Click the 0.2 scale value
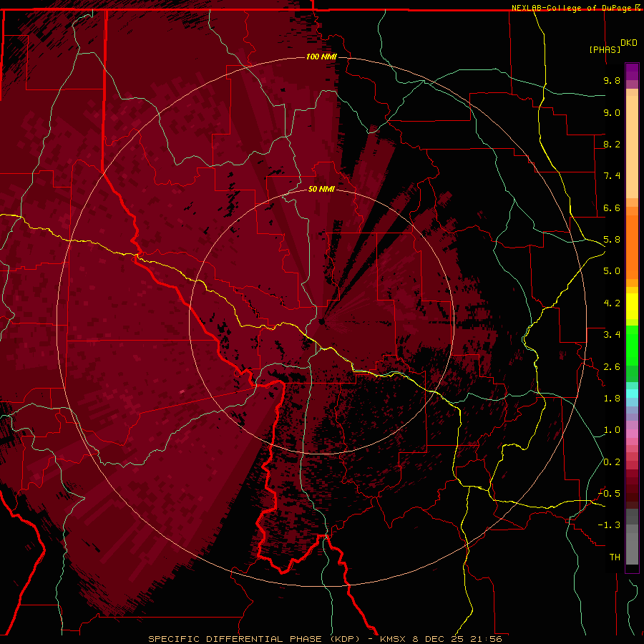644x644 pixels. [x=612, y=462]
